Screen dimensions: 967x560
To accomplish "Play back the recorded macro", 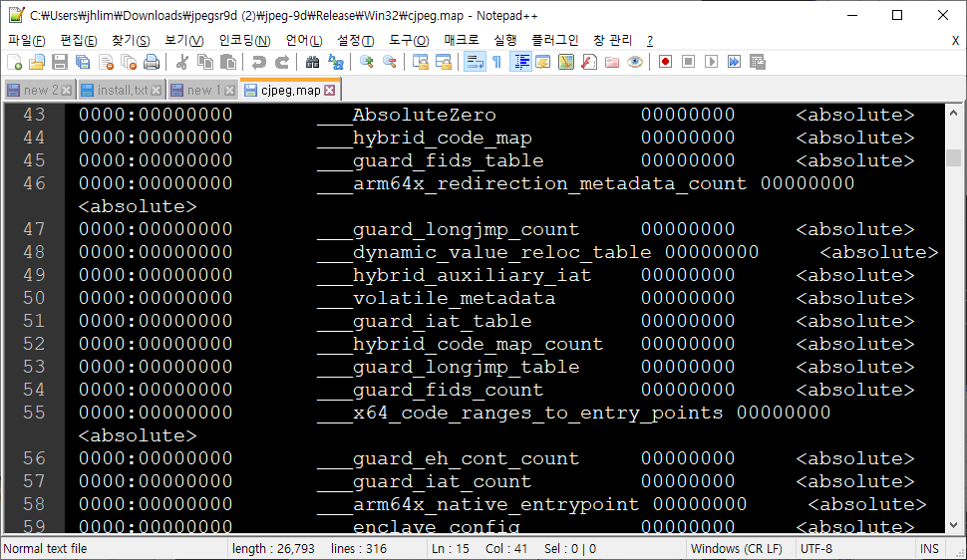I will click(x=711, y=63).
